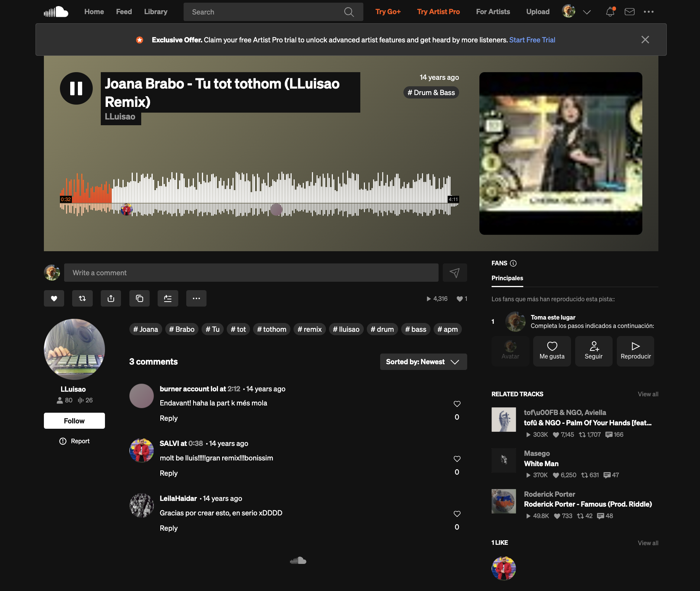Expand the Sorted by: Newest dropdown
This screenshot has width=700, height=591.
423,362
